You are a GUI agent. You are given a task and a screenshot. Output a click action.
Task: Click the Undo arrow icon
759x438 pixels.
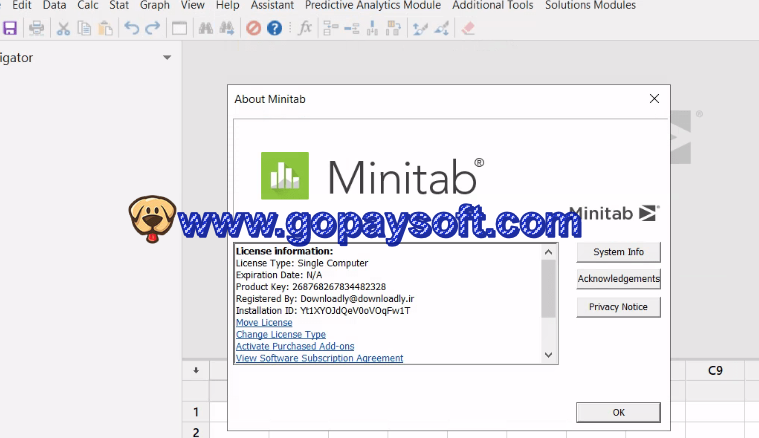131,28
